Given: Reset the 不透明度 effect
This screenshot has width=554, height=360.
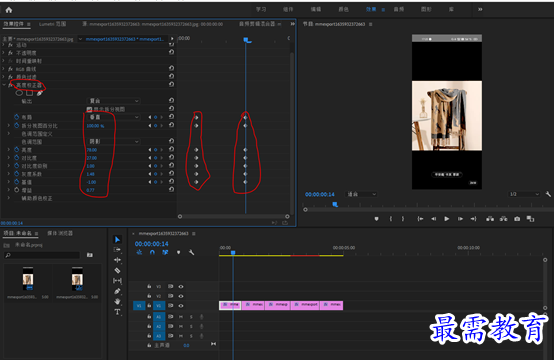Looking at the screenshot, I should 171,52.
